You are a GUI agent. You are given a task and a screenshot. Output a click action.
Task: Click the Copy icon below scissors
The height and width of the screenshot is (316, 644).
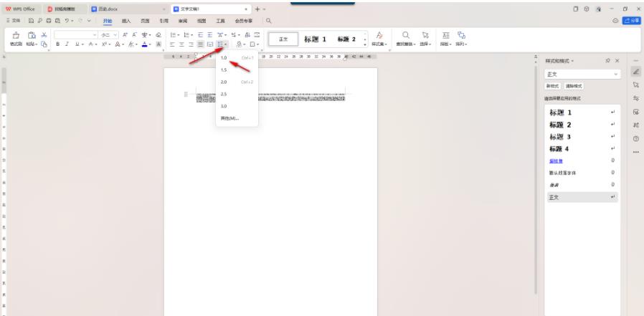(x=44, y=44)
